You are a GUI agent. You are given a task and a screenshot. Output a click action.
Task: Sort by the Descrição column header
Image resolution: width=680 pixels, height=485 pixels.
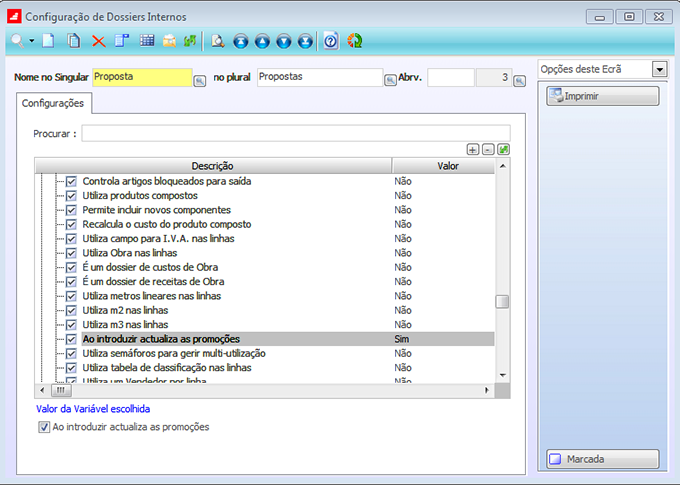[x=213, y=166]
